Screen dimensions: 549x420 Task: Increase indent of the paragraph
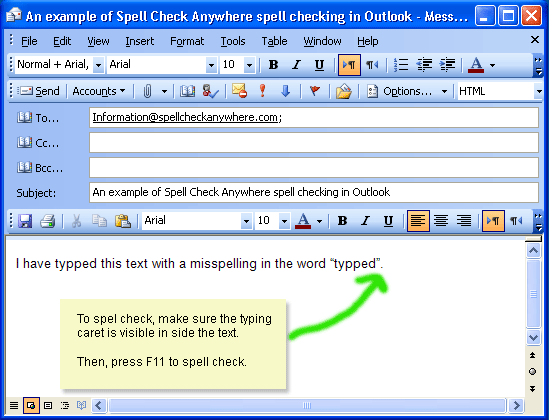[x=447, y=65]
